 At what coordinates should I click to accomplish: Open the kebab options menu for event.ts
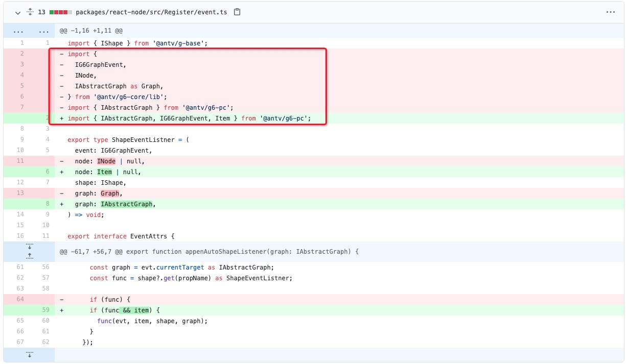611,12
